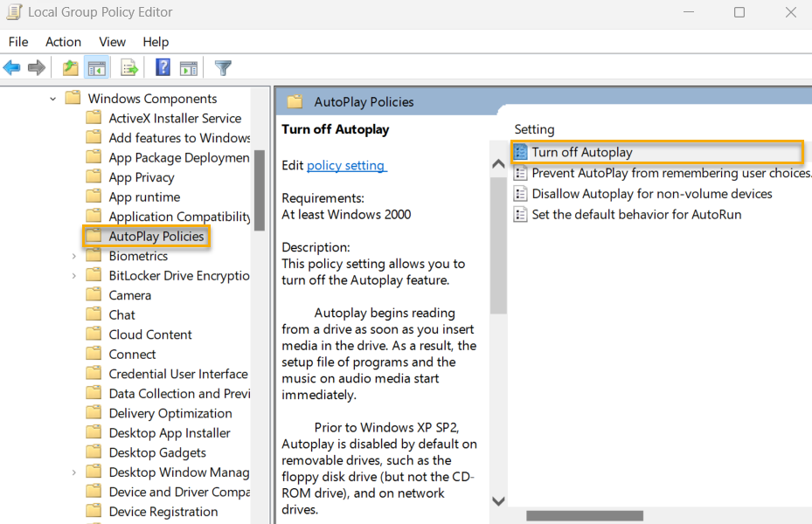Navigate forward using the Forward arrow icon

[36, 67]
